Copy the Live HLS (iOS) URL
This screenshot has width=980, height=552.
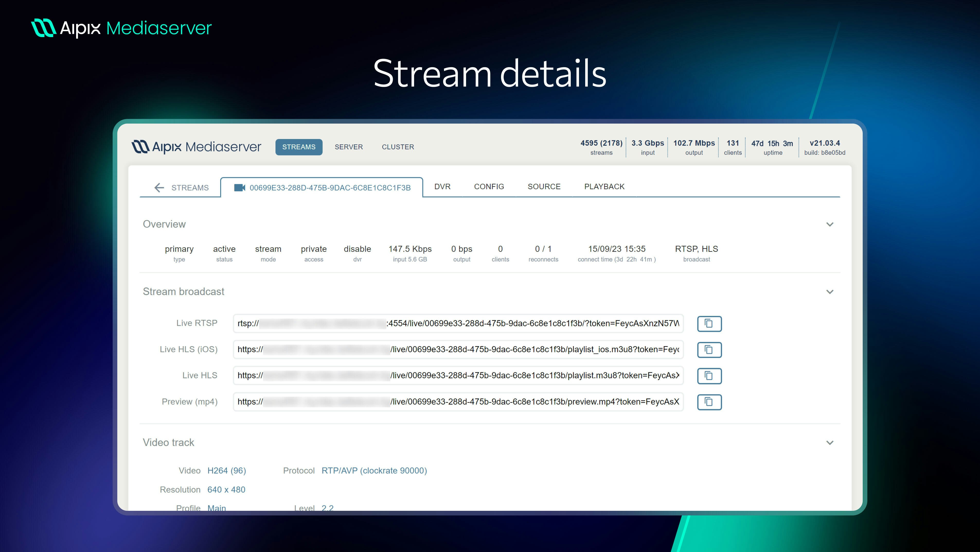[709, 349]
